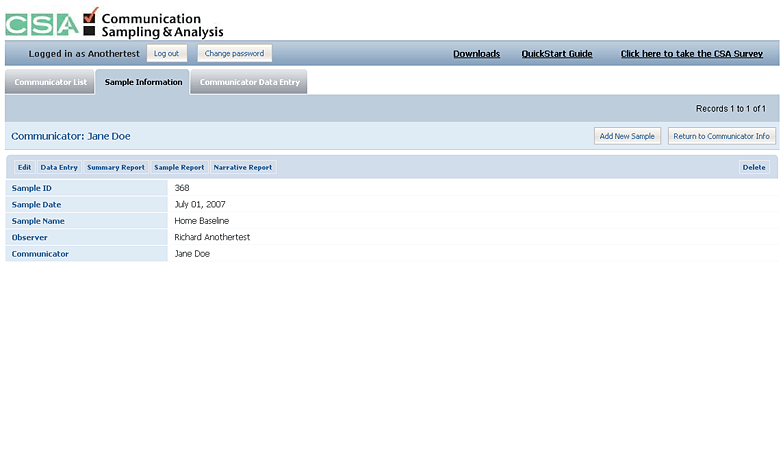
Task: Click the Add New Sample button
Action: [627, 136]
